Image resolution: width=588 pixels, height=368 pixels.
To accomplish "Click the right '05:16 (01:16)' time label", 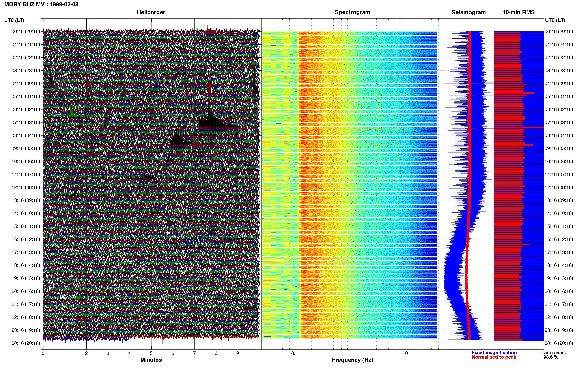I will pos(559,96).
